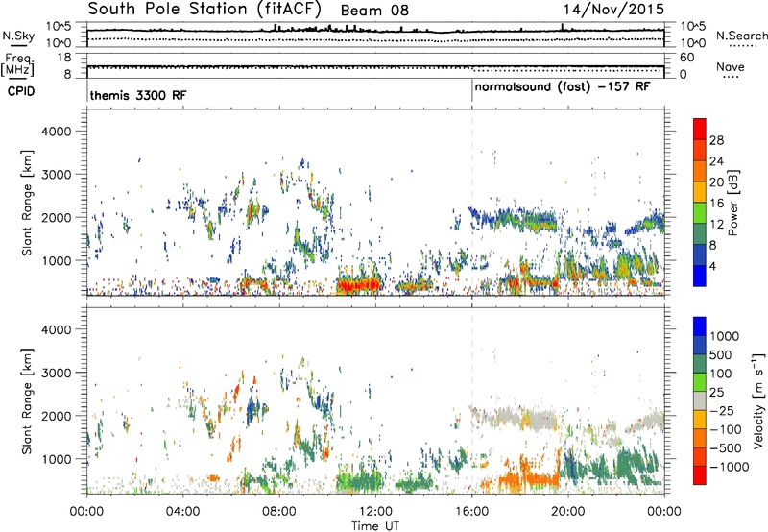Viewport: 768px width, 532px height.
Task: Click the blue bottom of power colorbar
Action: (700, 276)
